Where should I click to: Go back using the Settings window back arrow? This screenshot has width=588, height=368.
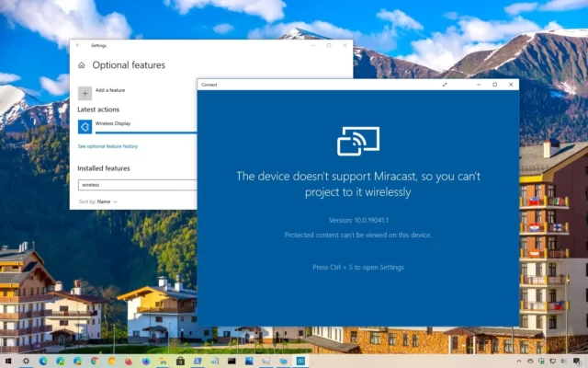point(78,45)
